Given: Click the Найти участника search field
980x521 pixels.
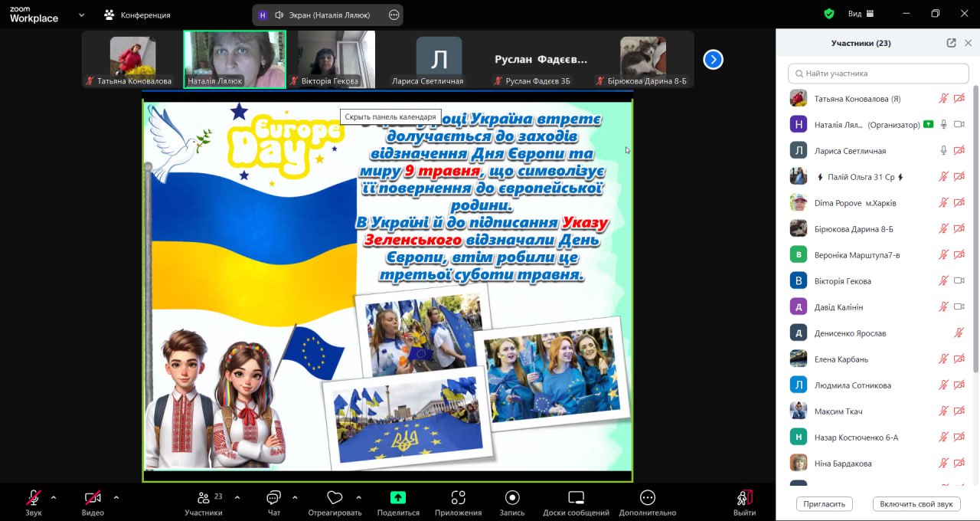Looking at the screenshot, I should tap(878, 74).
